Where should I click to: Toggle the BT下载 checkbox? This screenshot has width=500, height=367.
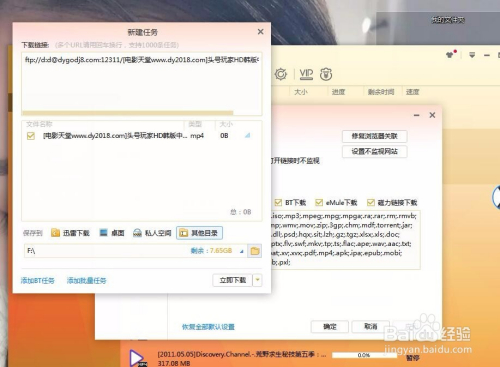[x=278, y=202]
